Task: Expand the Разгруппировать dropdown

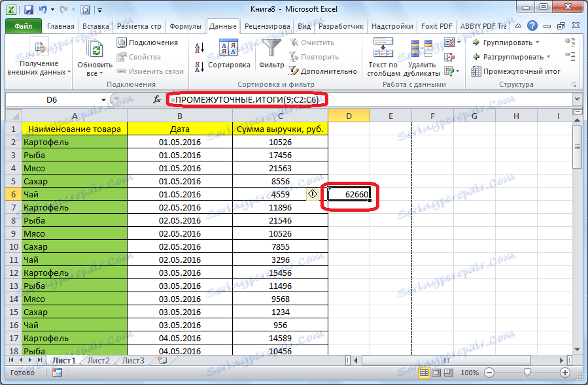Action: 547,57
